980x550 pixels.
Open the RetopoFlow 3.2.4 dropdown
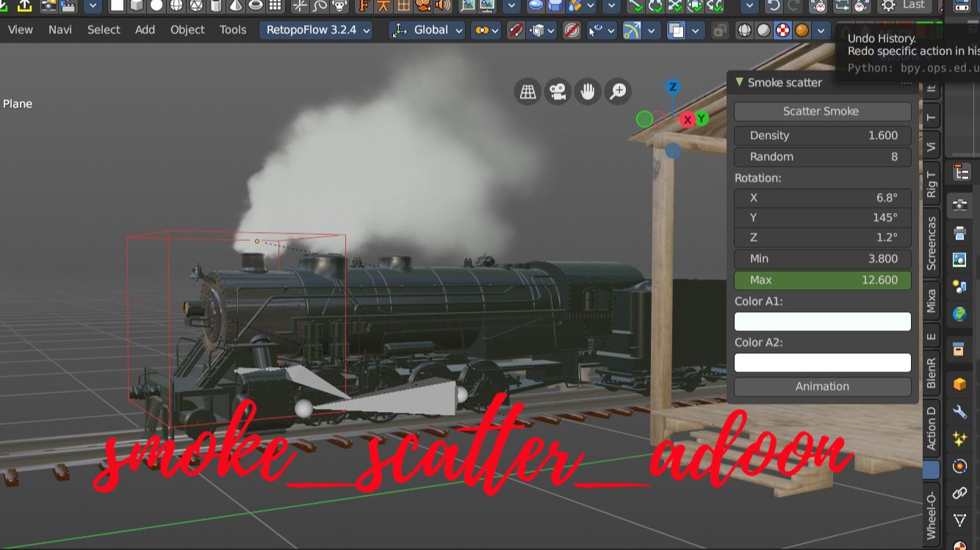316,30
